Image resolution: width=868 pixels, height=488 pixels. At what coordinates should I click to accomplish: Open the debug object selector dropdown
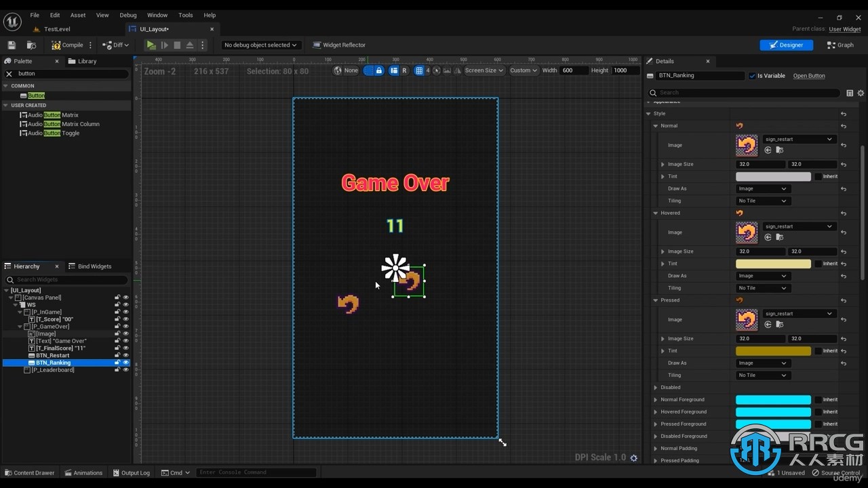[260, 45]
